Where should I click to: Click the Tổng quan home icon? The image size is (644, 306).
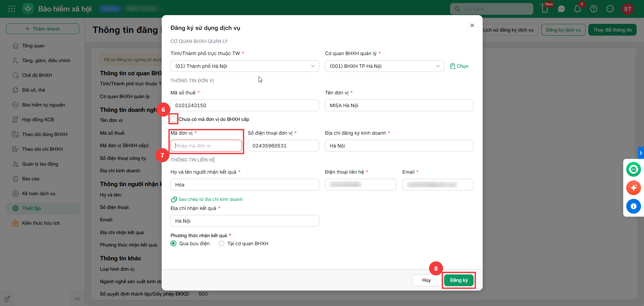15,46
